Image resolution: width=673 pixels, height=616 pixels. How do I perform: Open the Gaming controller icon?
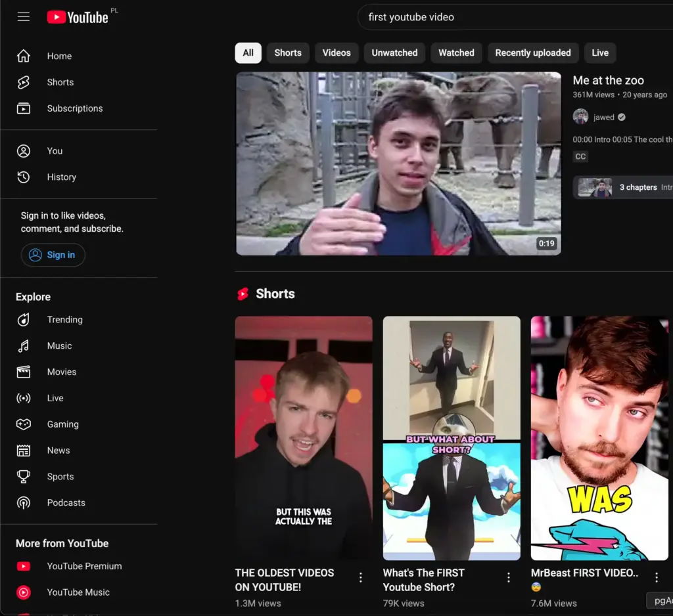24,424
